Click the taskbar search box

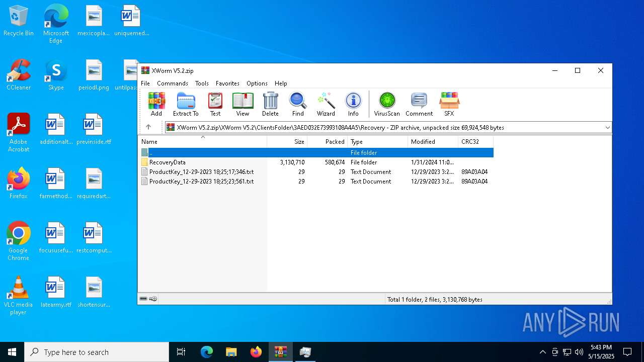pyautogui.click(x=97, y=352)
